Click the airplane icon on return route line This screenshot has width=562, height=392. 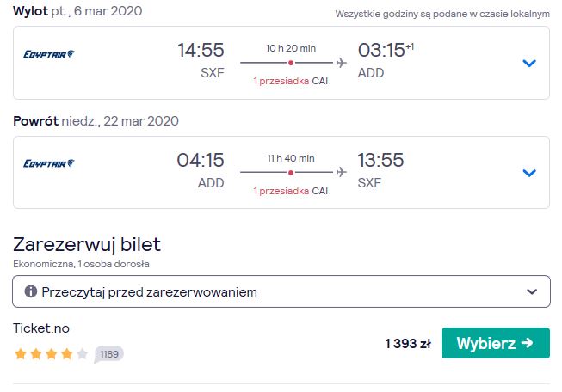coord(342,172)
